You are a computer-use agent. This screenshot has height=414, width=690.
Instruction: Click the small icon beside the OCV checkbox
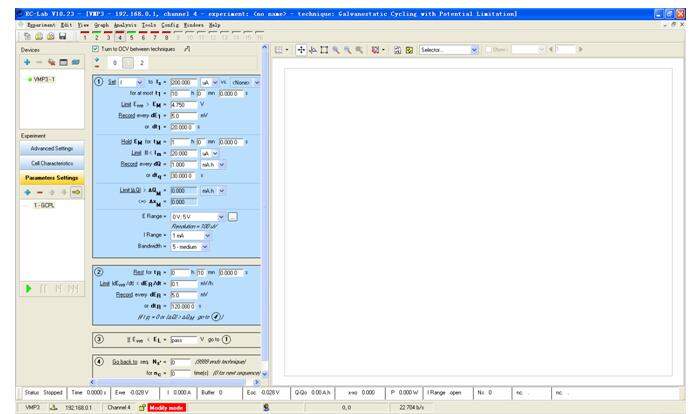(x=187, y=49)
